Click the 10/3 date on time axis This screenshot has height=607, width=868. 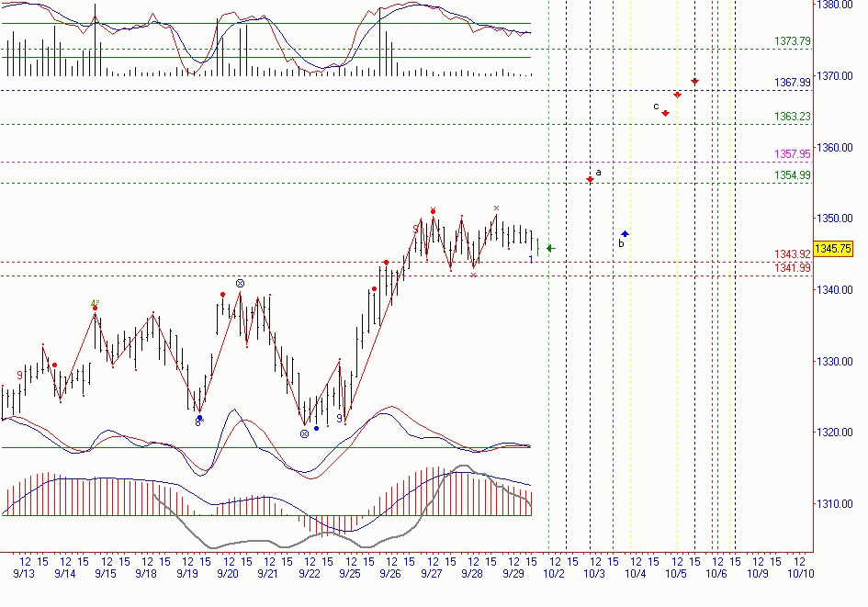coord(594,573)
